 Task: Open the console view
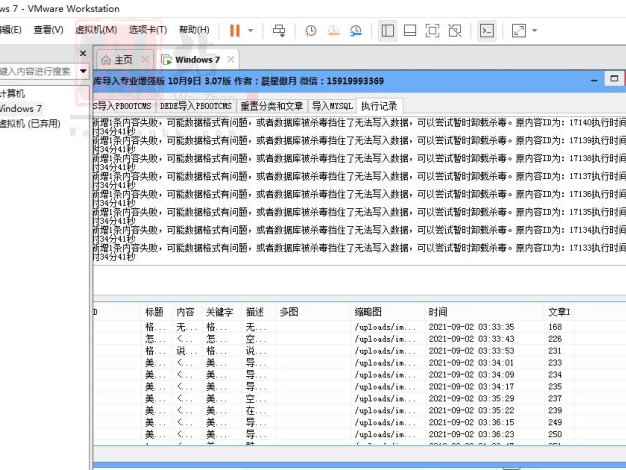click(x=487, y=30)
